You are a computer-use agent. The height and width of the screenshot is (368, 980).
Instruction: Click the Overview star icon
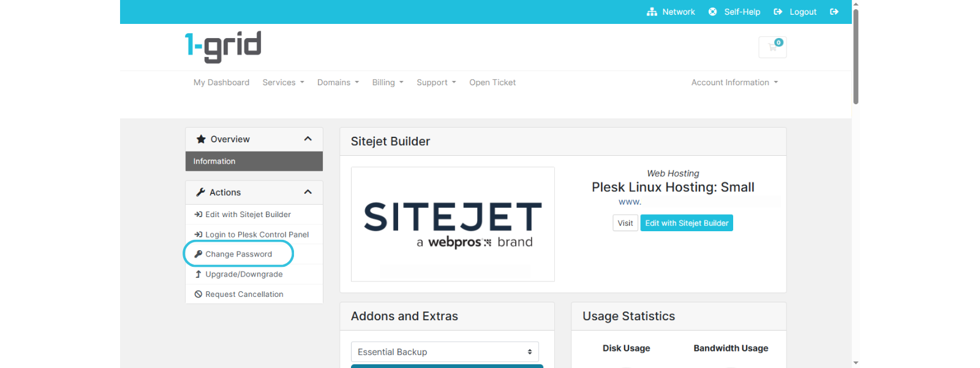(x=201, y=139)
